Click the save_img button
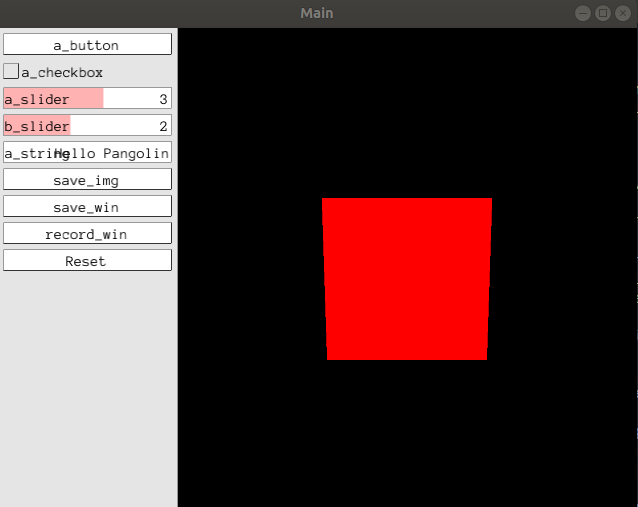Screen dimensions: 638x507 point(87,179)
